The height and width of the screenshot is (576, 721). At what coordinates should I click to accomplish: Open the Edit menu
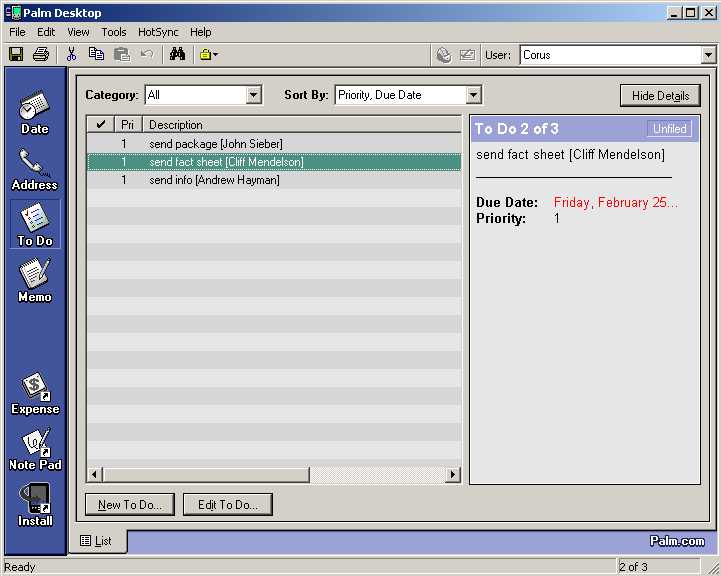46,32
